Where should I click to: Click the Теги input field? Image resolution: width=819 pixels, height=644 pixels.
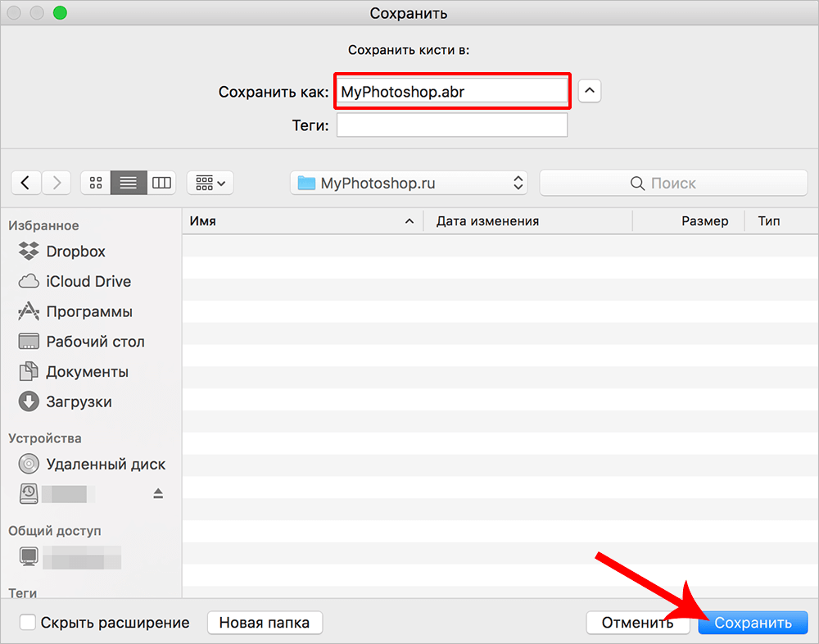[451, 125]
